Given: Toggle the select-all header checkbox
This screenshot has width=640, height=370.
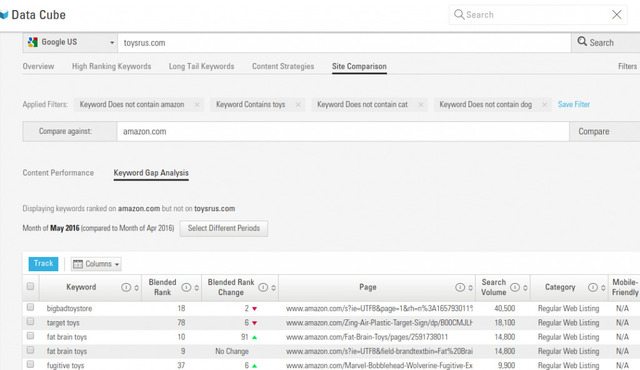Looking at the screenshot, I should [30, 286].
